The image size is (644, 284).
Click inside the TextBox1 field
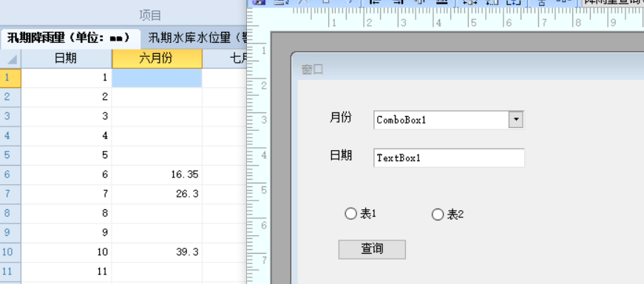[x=449, y=158]
